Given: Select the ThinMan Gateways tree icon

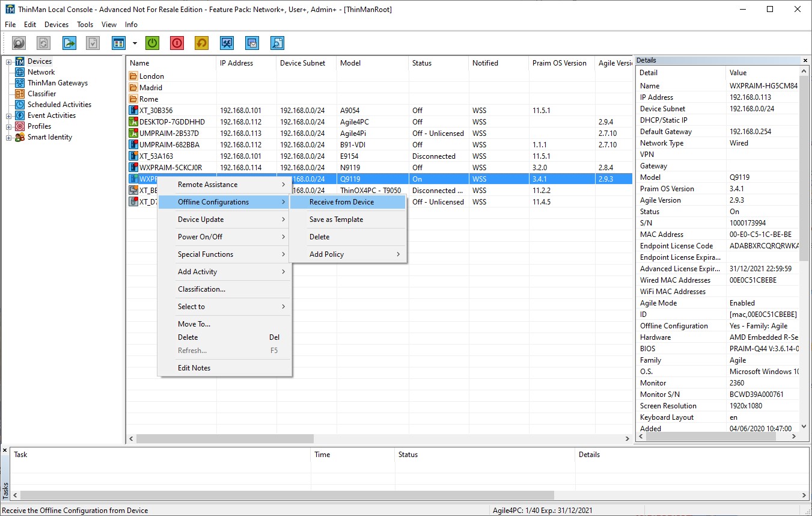Looking at the screenshot, I should (20, 83).
